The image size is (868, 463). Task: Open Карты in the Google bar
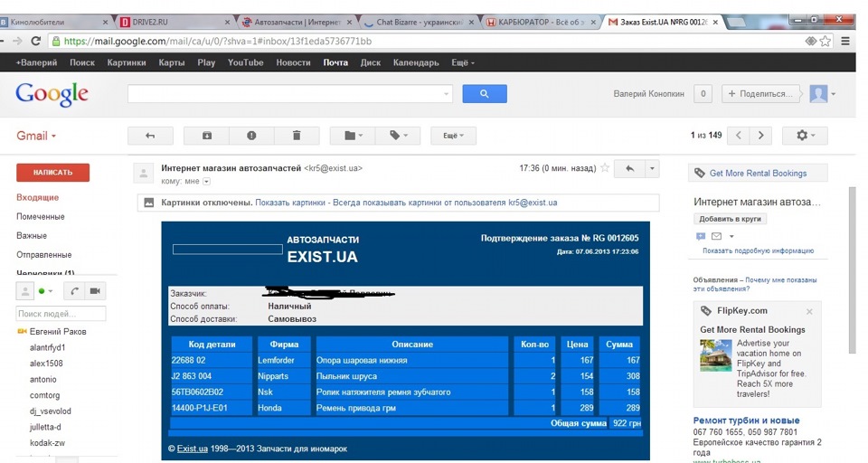[172, 62]
